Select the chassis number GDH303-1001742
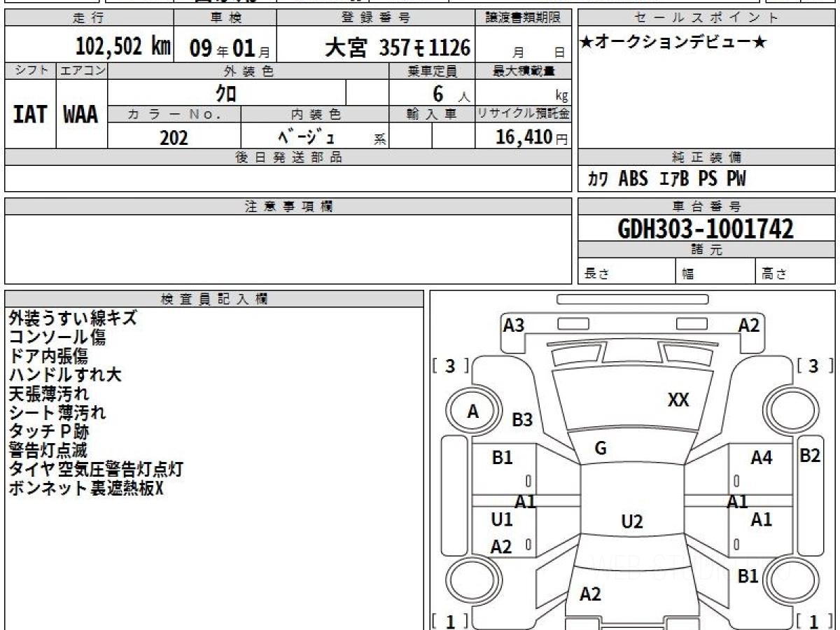840x630 pixels. pos(706,229)
